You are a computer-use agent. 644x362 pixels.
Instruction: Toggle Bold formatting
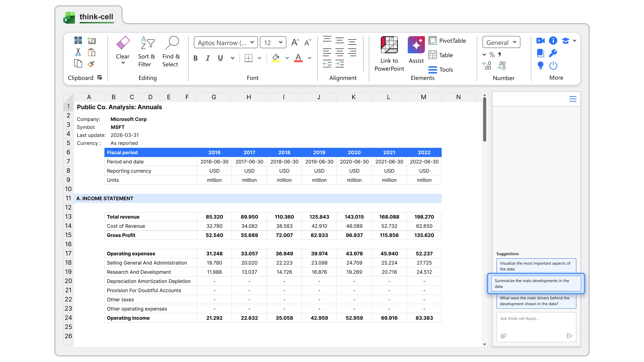coord(196,58)
